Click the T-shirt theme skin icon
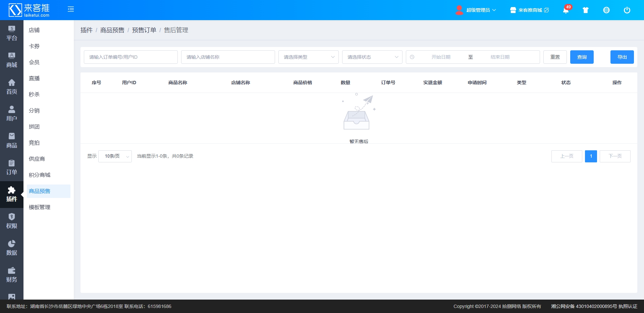 (586, 10)
